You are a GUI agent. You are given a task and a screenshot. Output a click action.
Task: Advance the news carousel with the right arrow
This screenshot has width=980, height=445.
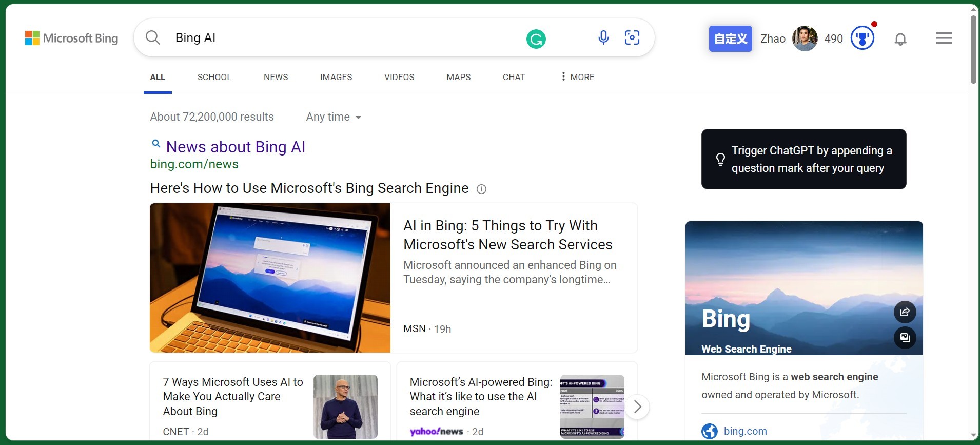pos(637,407)
